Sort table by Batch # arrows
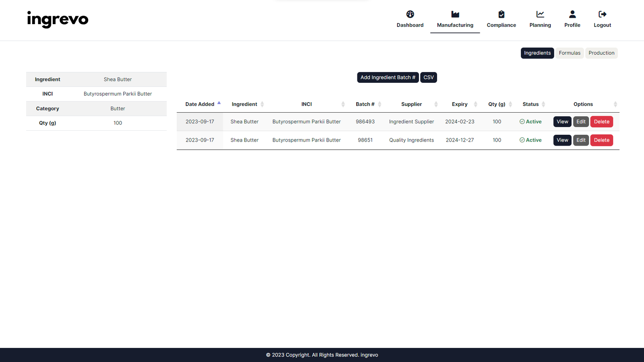The image size is (644, 362). click(x=380, y=104)
